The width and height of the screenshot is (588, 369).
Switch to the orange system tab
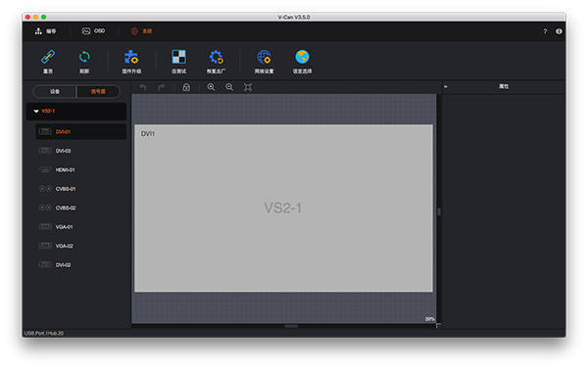coord(141,31)
